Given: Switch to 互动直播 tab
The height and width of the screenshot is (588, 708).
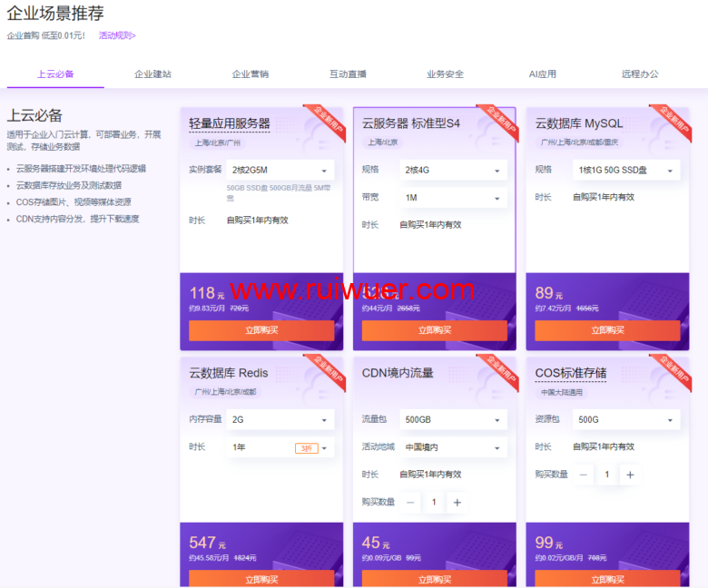Looking at the screenshot, I should click(348, 74).
